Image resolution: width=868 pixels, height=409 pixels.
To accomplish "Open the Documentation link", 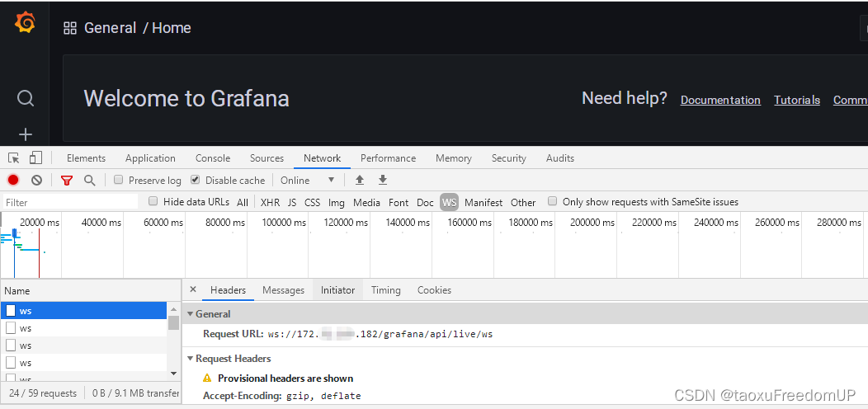I will [x=720, y=100].
